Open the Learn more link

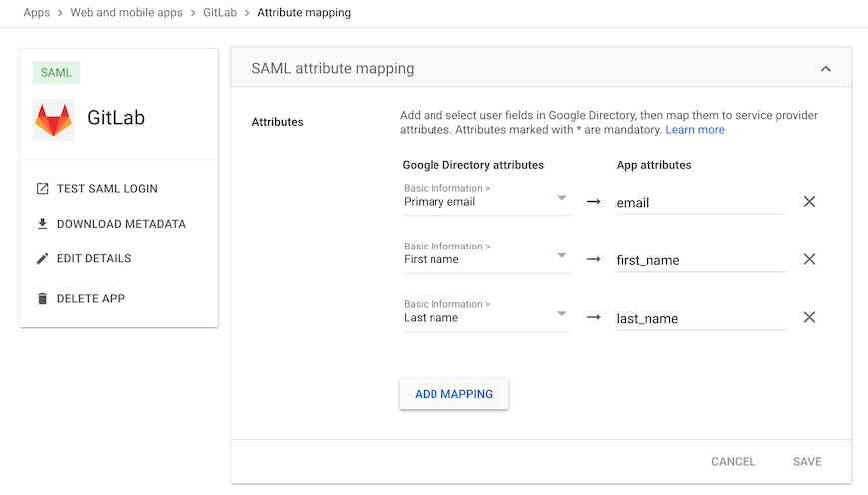(x=695, y=130)
